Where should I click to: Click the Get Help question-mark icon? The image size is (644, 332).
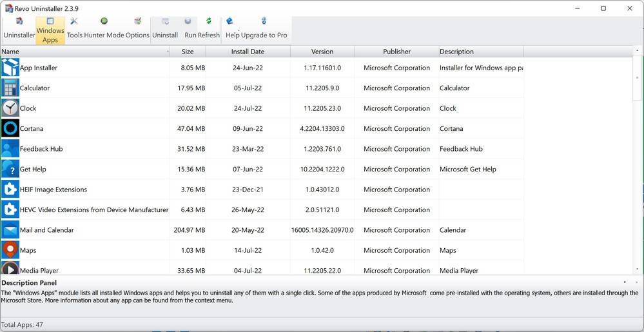[x=10, y=169]
